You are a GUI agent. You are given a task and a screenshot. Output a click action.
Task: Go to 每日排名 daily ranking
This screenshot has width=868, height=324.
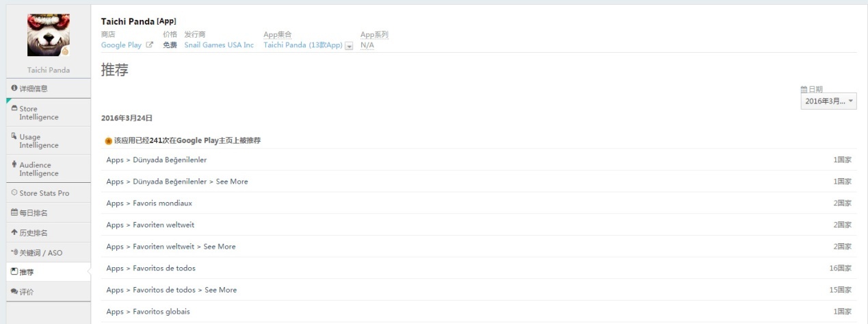pos(48,213)
